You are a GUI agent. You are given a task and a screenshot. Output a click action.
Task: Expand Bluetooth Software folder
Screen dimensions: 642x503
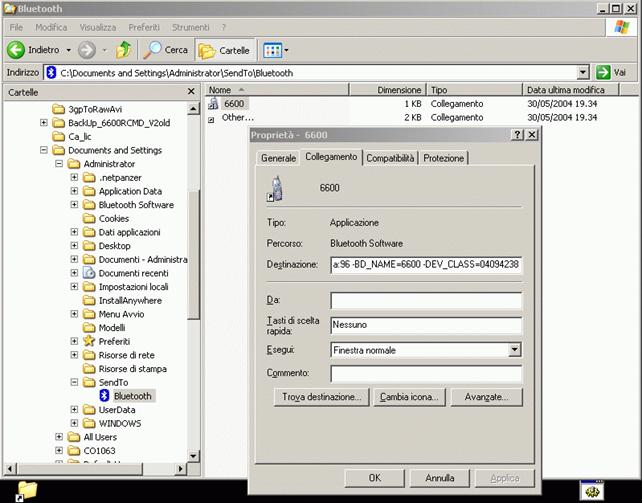[x=74, y=205]
